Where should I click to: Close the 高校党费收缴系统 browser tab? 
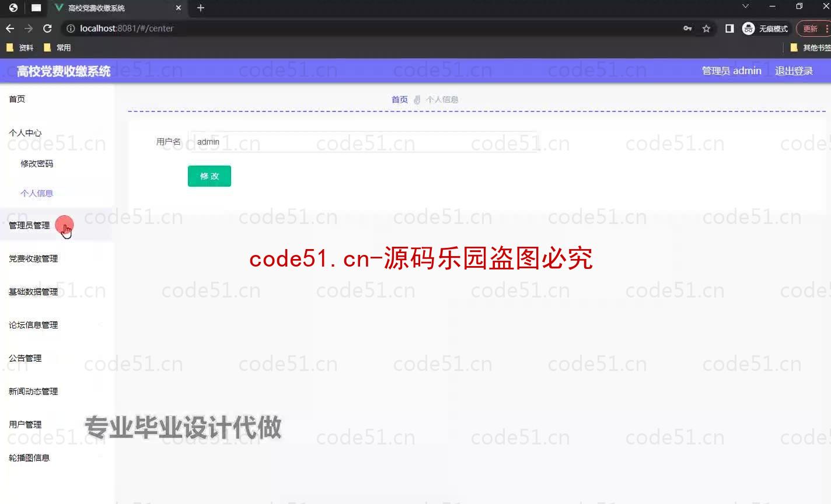click(179, 8)
